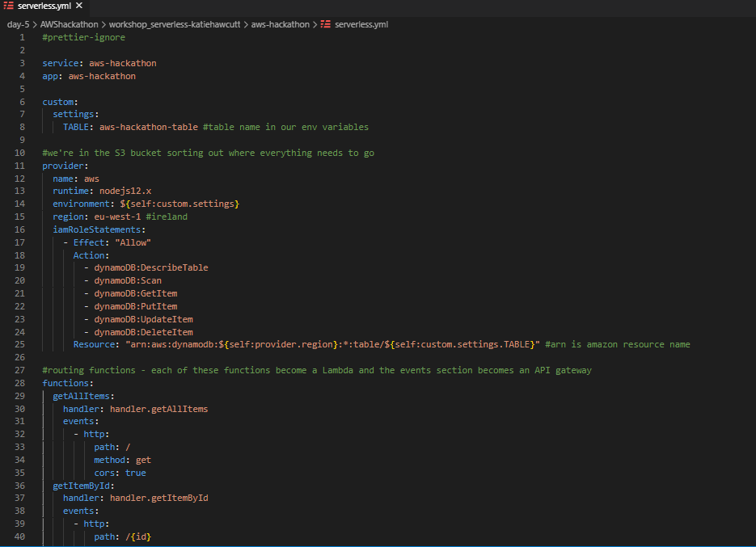Click 'events' key on line 38

pos(78,511)
